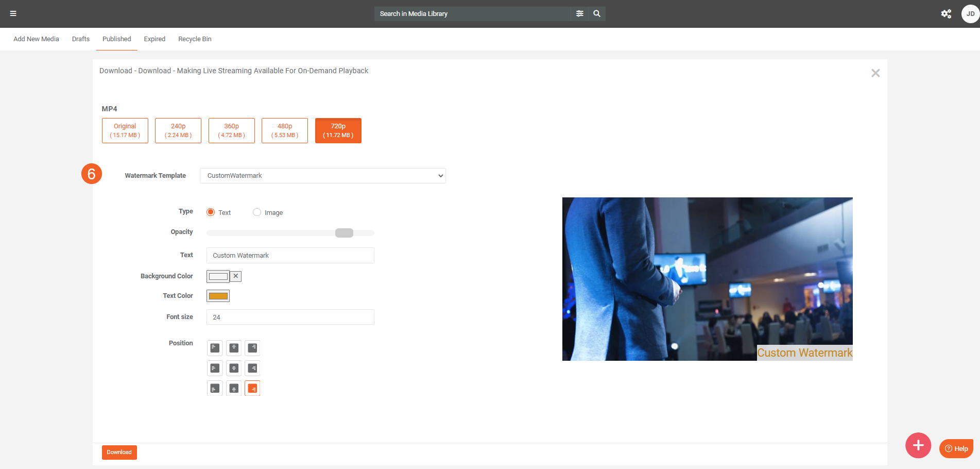Screen dimensions: 980x469
Task: Open the Help widget
Action: [x=956, y=448]
